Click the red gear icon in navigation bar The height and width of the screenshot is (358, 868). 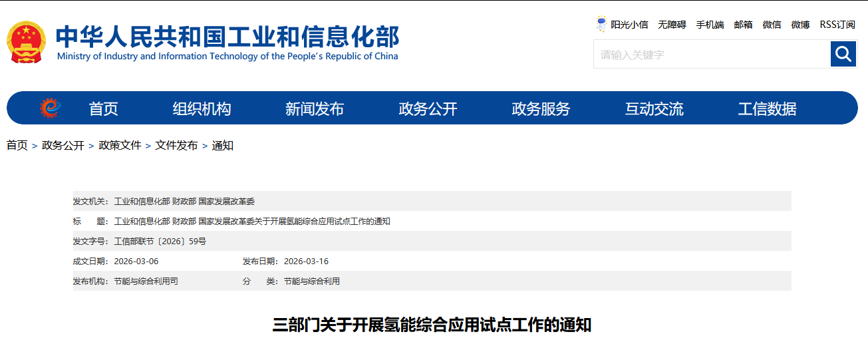click(50, 108)
